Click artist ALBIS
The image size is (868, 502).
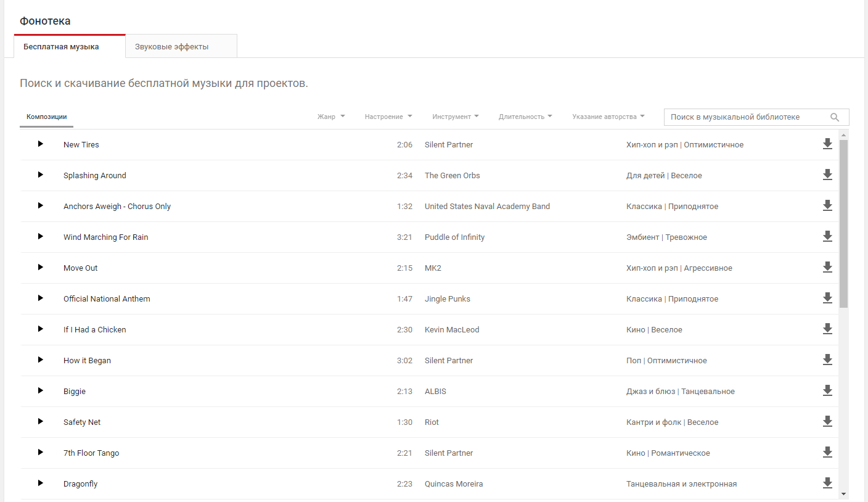(x=435, y=392)
